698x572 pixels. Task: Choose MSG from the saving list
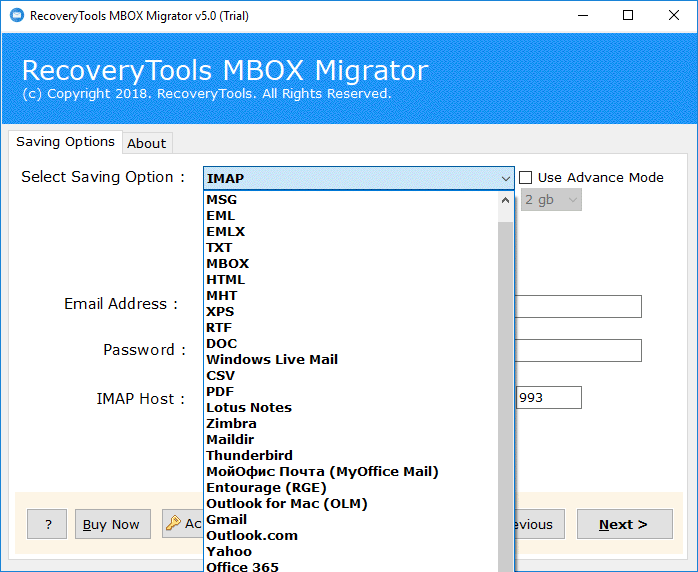(x=351, y=199)
